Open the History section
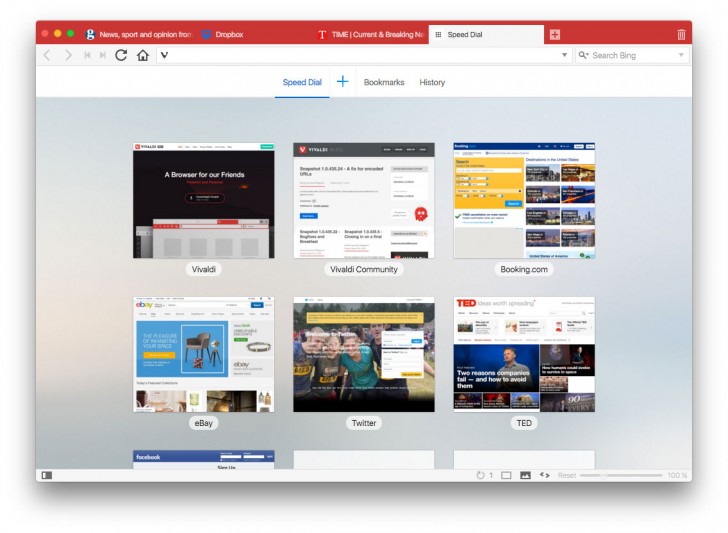Image resolution: width=728 pixels, height=533 pixels. pos(432,82)
